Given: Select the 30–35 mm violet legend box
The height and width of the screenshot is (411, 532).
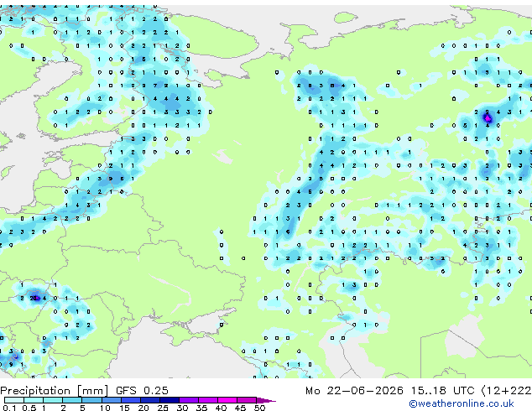Looking at the screenshot, I should coord(188,400).
